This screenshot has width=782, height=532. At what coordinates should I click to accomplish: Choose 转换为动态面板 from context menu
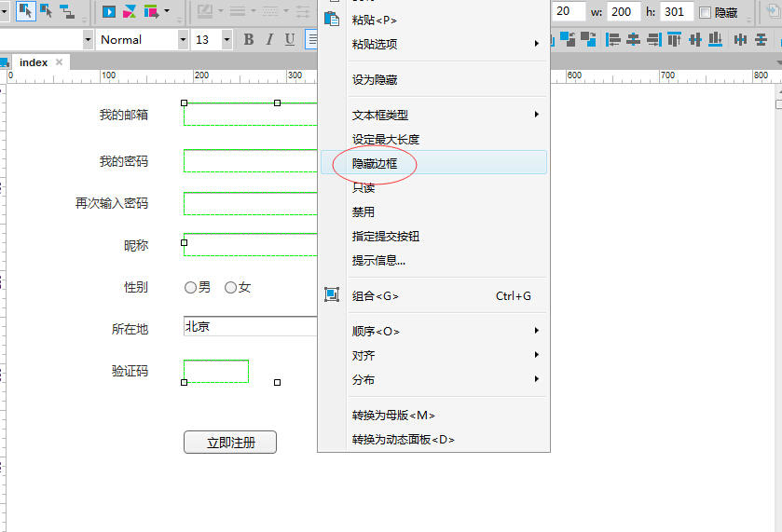click(403, 439)
